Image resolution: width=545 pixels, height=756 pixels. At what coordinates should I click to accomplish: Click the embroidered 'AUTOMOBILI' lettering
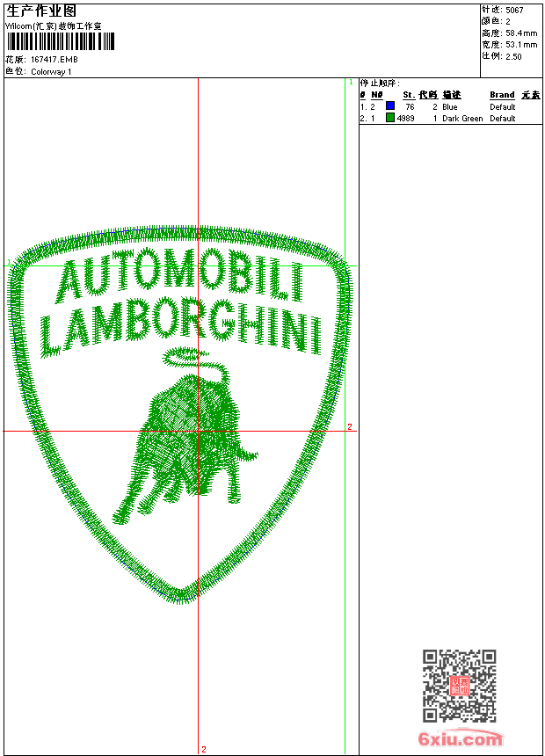[x=181, y=276]
